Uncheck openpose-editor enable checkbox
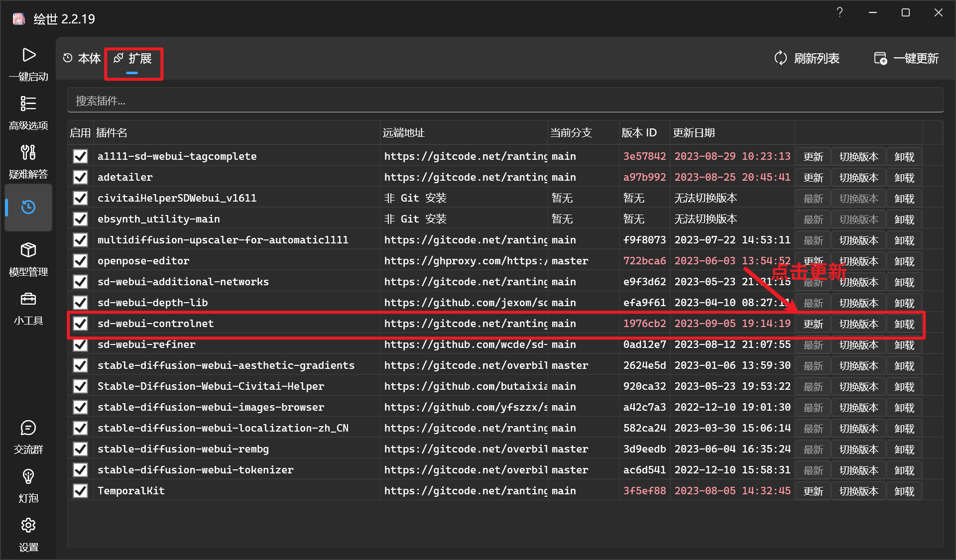 pyautogui.click(x=80, y=261)
